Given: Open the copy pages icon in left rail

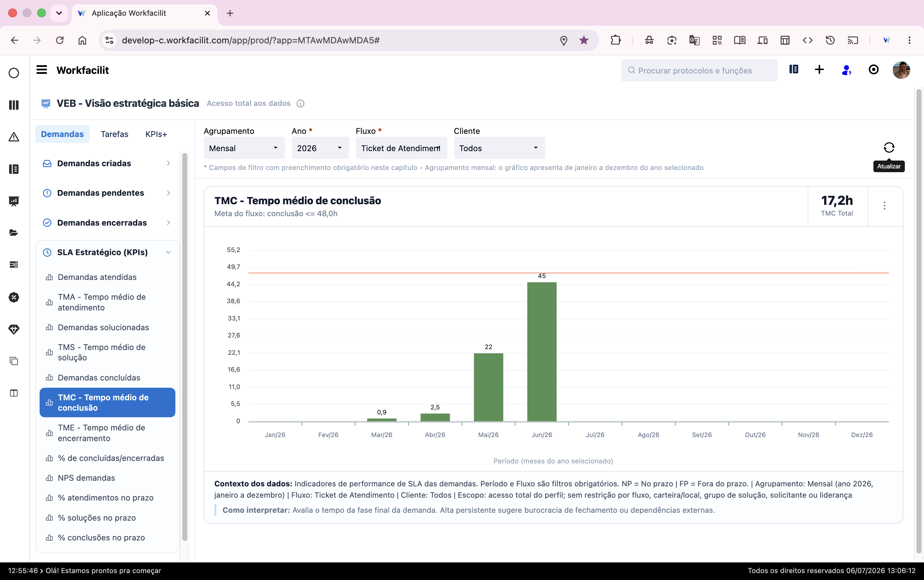Looking at the screenshot, I should point(14,361).
